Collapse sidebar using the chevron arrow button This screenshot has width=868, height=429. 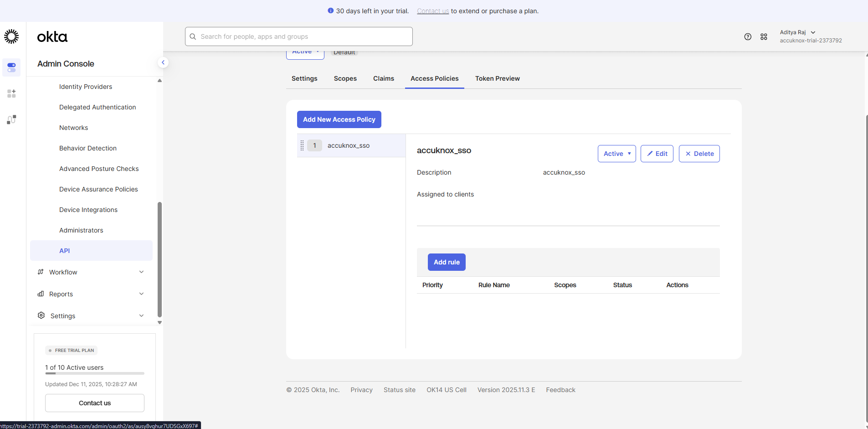(x=163, y=62)
